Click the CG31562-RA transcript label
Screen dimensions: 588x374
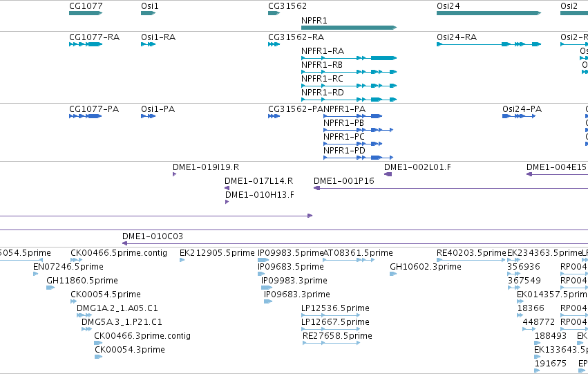(296, 37)
